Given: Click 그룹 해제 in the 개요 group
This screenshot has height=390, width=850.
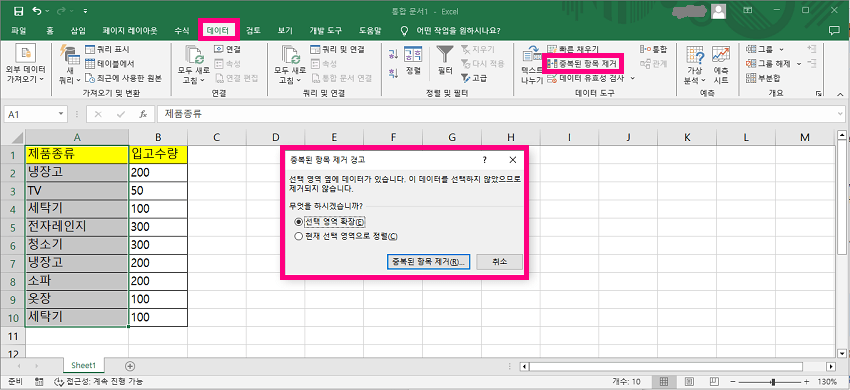Looking at the screenshot, I should [x=768, y=64].
